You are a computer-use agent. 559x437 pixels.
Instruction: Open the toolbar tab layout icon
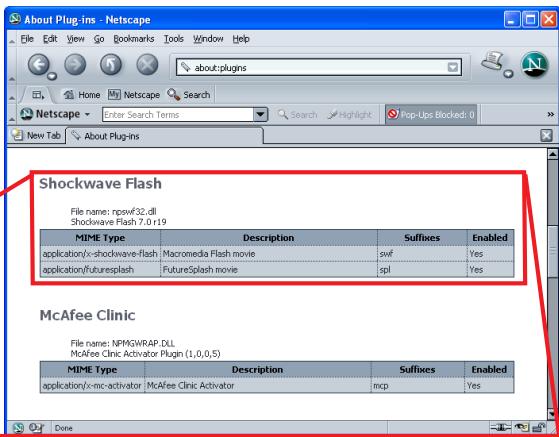38,95
